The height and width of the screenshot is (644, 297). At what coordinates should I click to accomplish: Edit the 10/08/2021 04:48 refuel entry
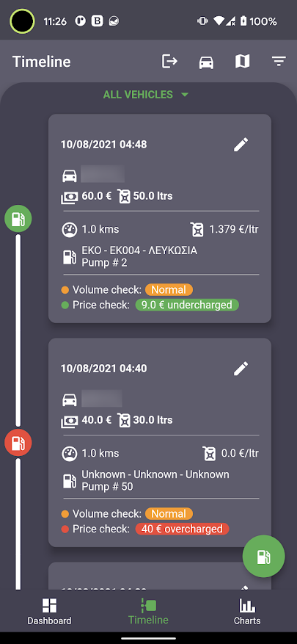point(241,145)
